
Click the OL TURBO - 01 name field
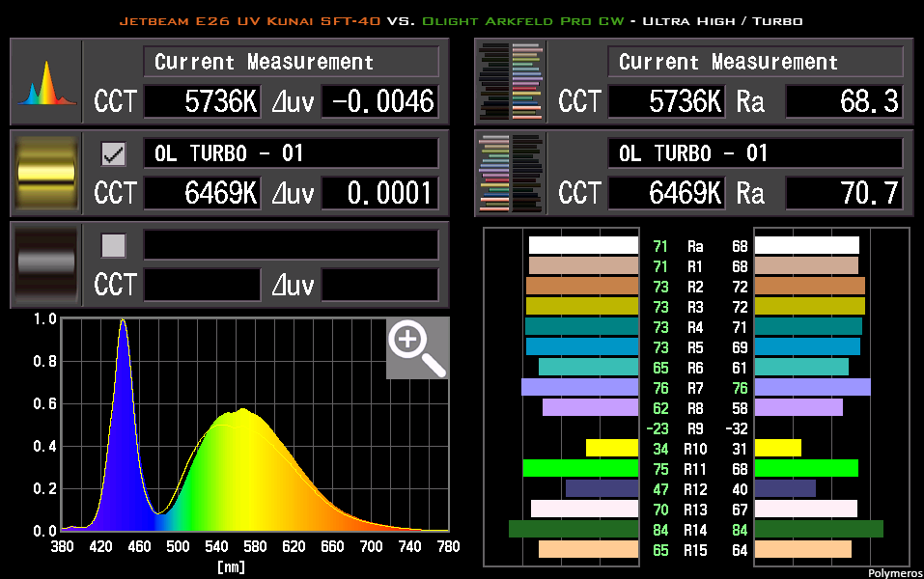click(290, 152)
